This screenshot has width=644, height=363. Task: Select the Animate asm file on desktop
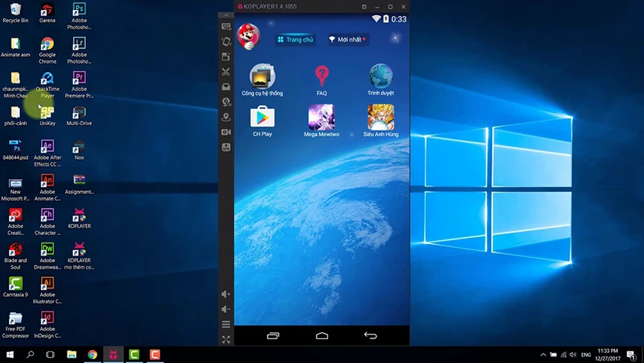coord(15,48)
